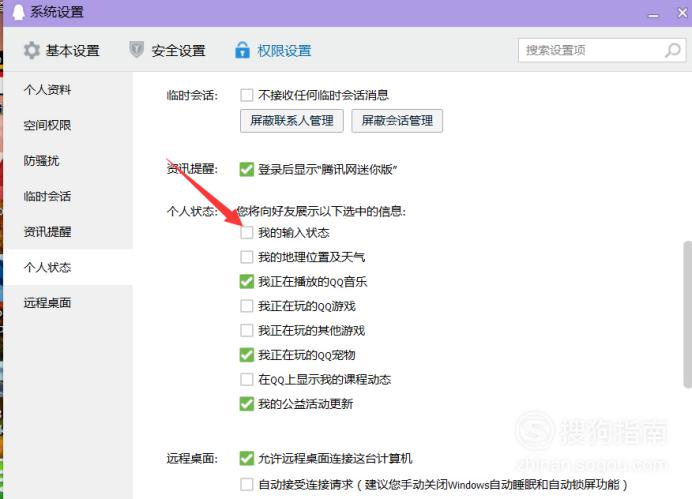Jump to 临时会话 sidebar section
The image size is (692, 499).
click(47, 196)
